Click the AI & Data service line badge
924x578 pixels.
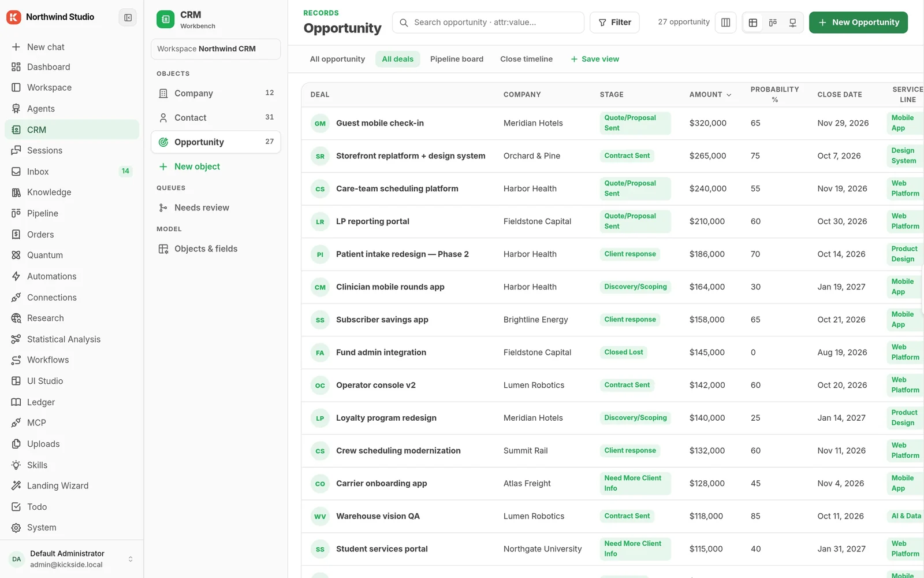(906, 516)
